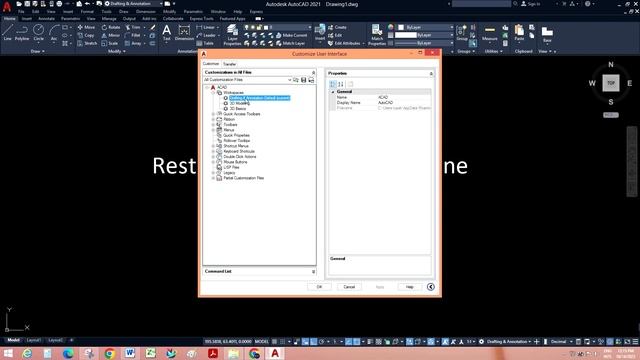
Task: Open the Dimension tool
Action: pyautogui.click(x=184, y=33)
